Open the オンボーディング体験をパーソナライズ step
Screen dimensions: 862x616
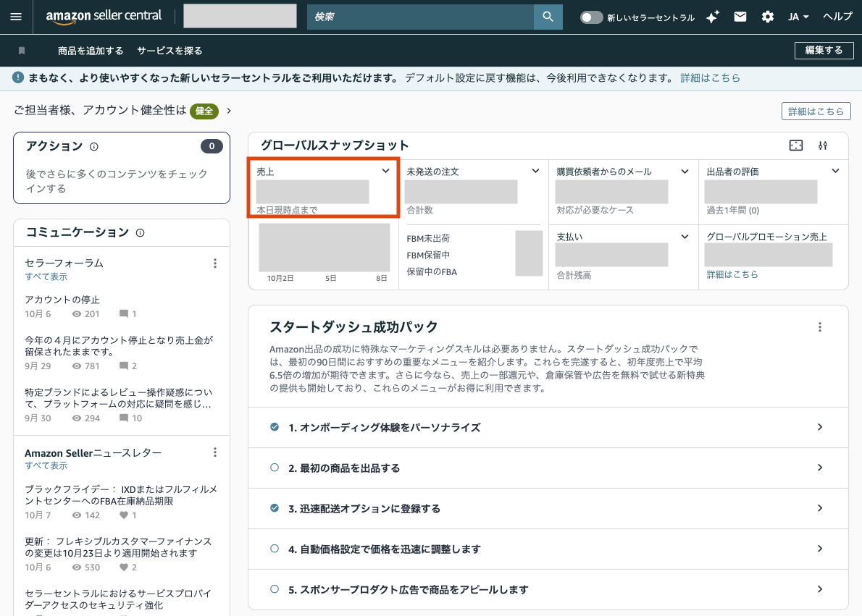point(548,428)
